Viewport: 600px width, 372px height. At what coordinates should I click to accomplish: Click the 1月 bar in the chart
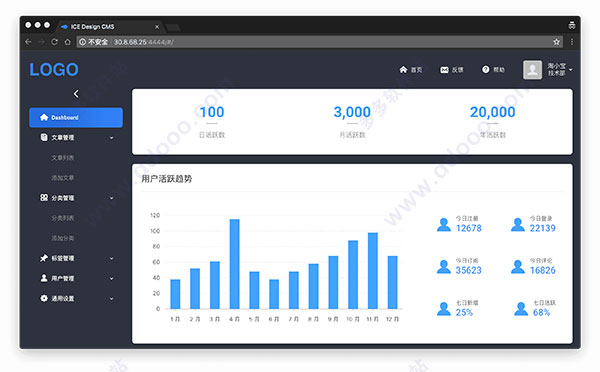(x=175, y=294)
